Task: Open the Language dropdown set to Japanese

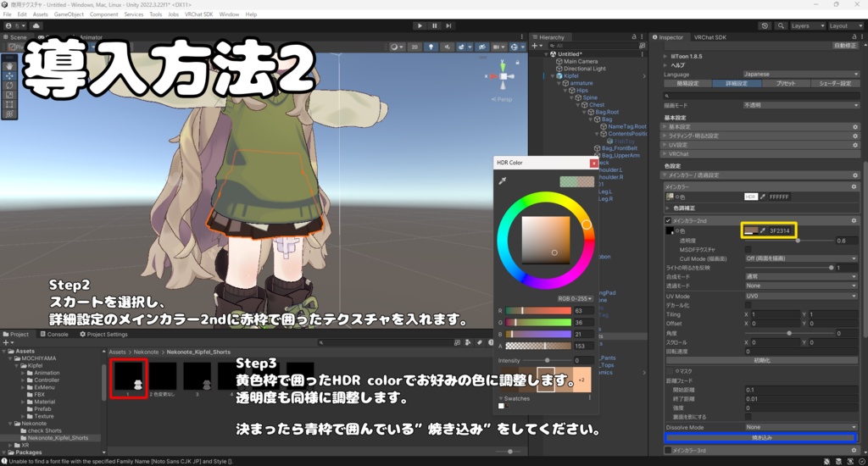Action: click(x=801, y=75)
